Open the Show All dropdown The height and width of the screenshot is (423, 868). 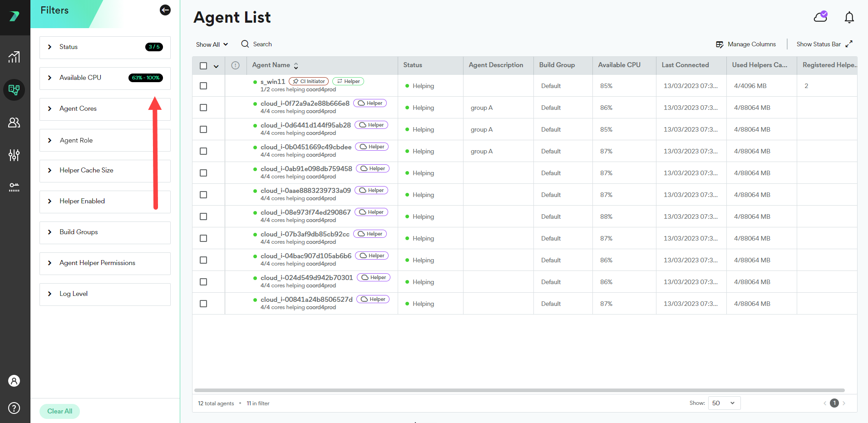pyautogui.click(x=212, y=44)
